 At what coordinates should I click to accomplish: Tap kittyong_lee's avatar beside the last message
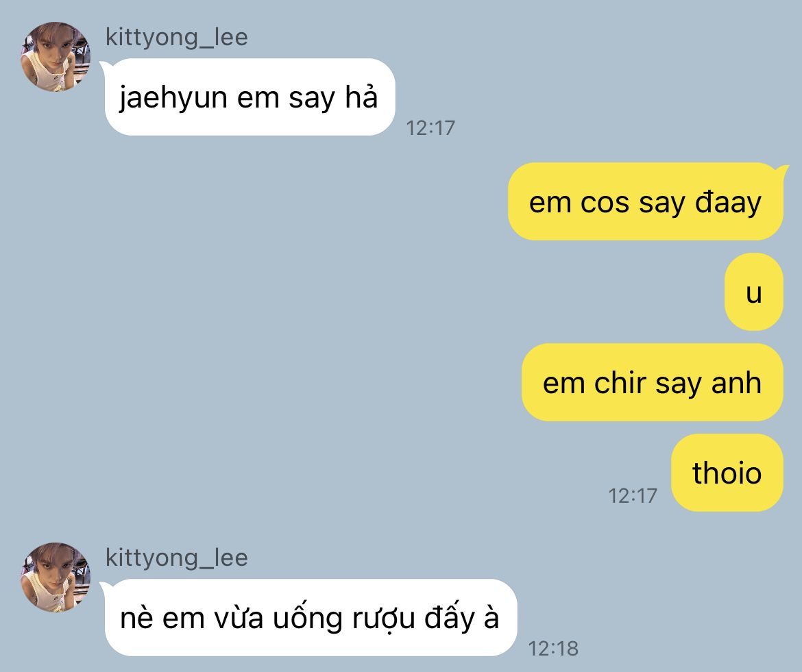[56, 577]
